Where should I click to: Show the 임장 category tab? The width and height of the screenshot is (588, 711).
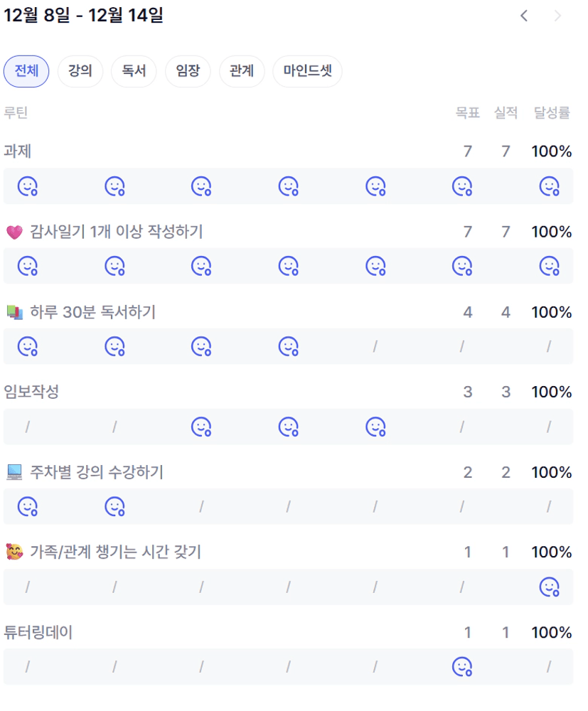pyautogui.click(x=188, y=71)
